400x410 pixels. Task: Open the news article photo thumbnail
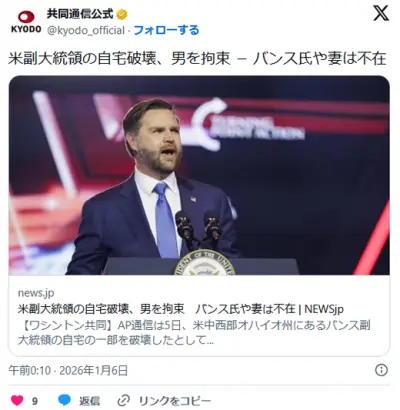coord(199,175)
